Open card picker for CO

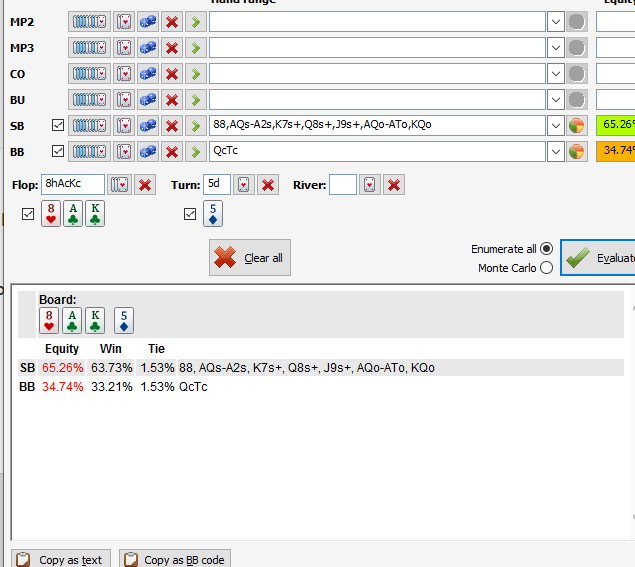(124, 74)
